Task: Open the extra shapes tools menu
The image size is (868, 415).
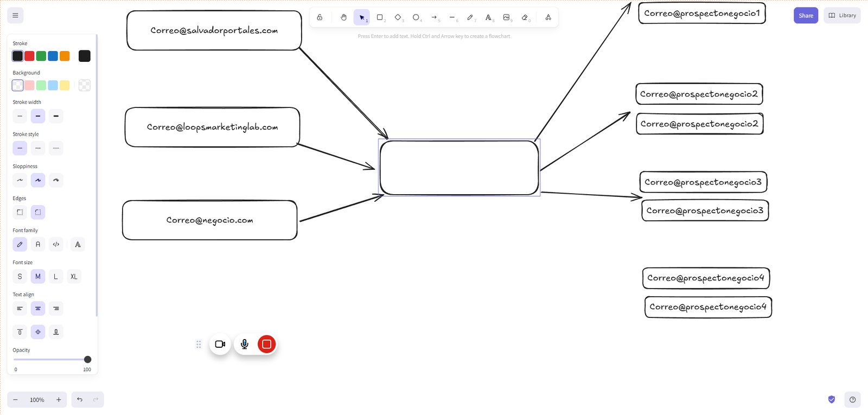Action: [548, 17]
